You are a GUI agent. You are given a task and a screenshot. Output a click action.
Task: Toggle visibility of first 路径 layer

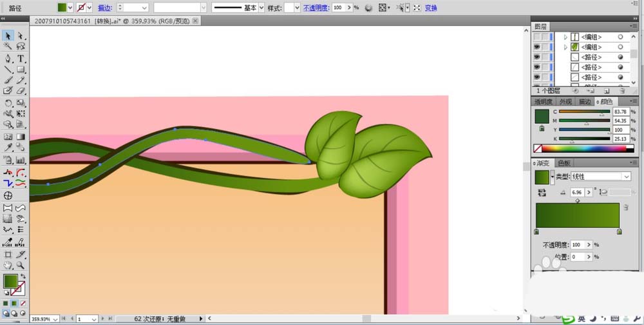[536, 57]
